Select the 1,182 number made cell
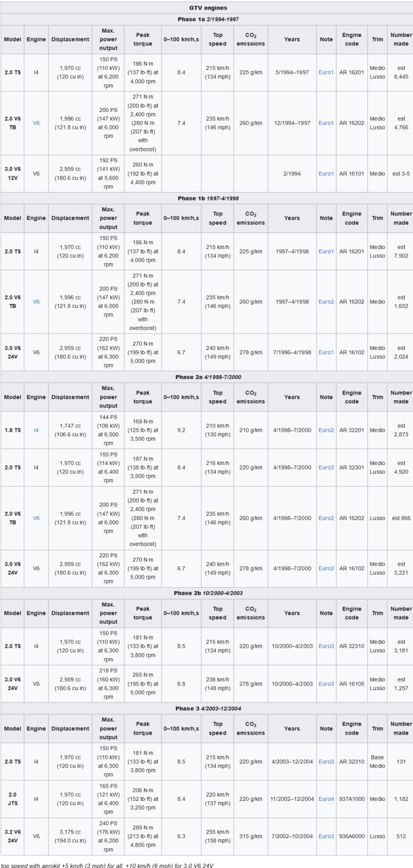 (399, 800)
